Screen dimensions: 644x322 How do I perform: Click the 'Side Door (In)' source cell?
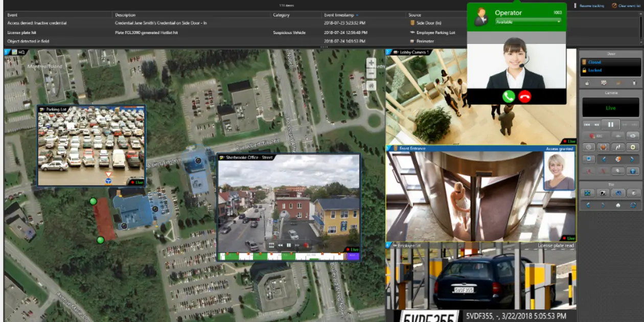426,23
